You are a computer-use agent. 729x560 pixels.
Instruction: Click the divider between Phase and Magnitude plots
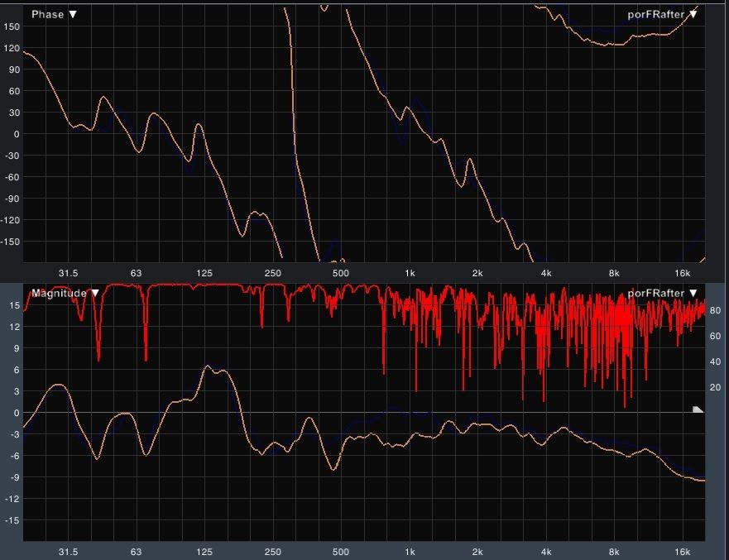[x=364, y=282]
